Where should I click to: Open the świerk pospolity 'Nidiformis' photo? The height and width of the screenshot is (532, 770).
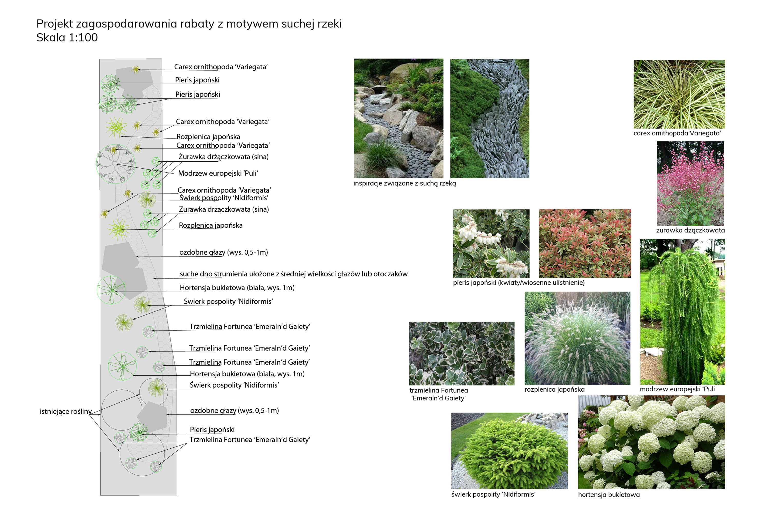pyautogui.click(x=509, y=450)
